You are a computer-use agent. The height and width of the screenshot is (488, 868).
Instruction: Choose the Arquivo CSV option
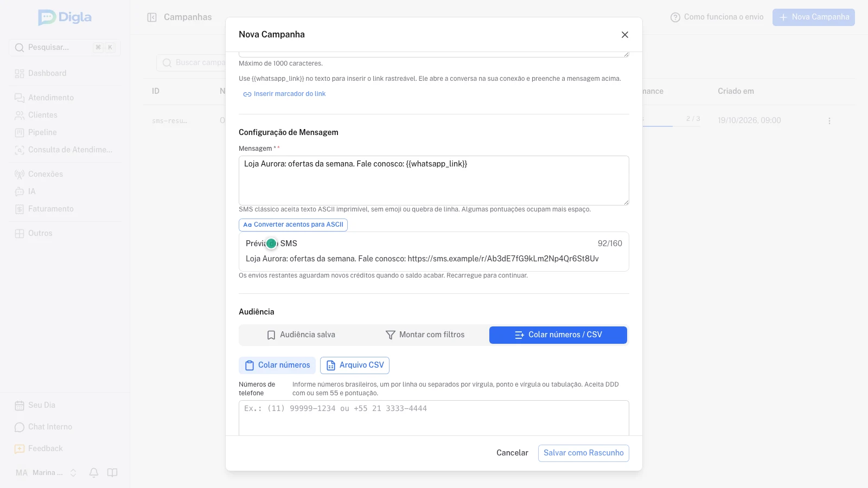click(x=355, y=365)
